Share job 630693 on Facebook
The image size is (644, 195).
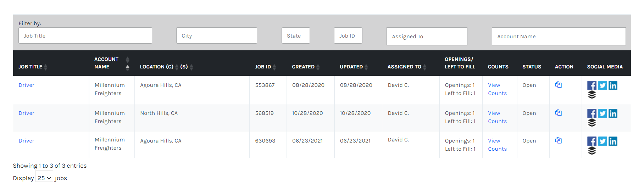point(592,141)
